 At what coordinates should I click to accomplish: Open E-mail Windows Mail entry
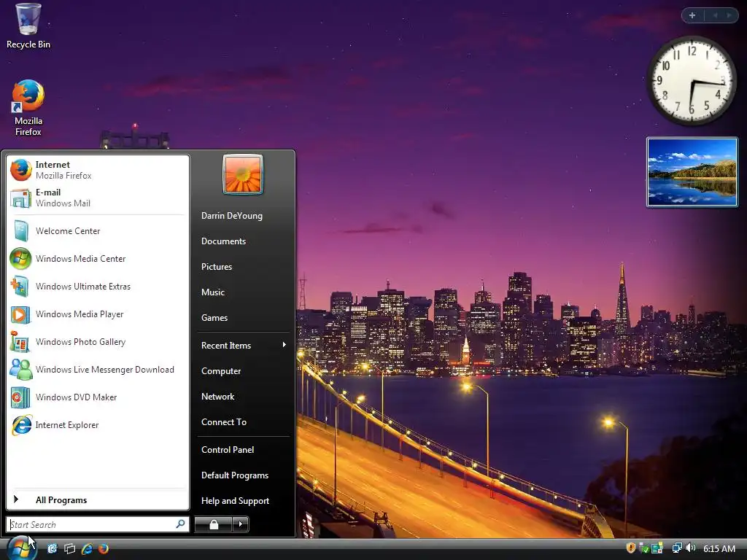[x=98, y=198]
